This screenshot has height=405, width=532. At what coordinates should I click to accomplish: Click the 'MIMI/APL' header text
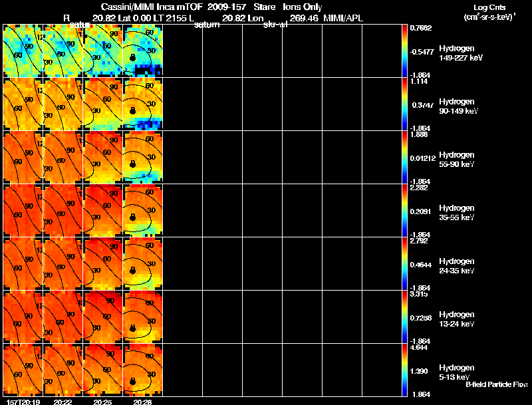click(x=343, y=18)
